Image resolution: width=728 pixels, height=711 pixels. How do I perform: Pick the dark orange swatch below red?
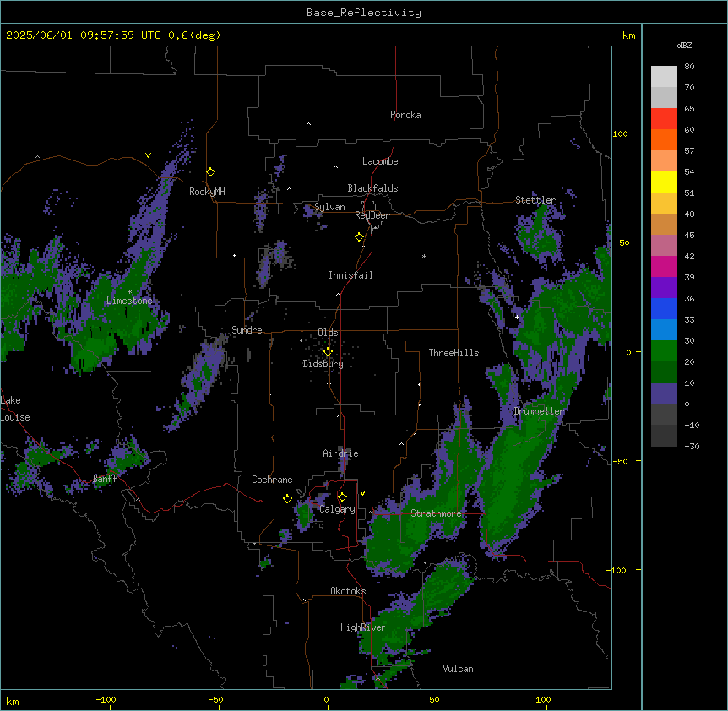point(664,139)
